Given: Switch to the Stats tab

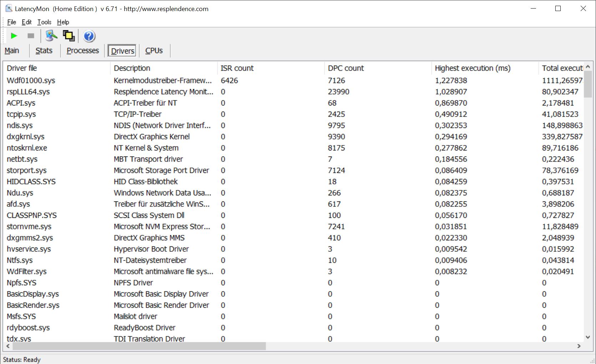Looking at the screenshot, I should (44, 51).
